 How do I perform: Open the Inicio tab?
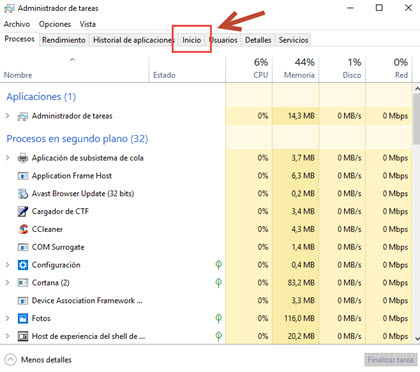pos(192,40)
